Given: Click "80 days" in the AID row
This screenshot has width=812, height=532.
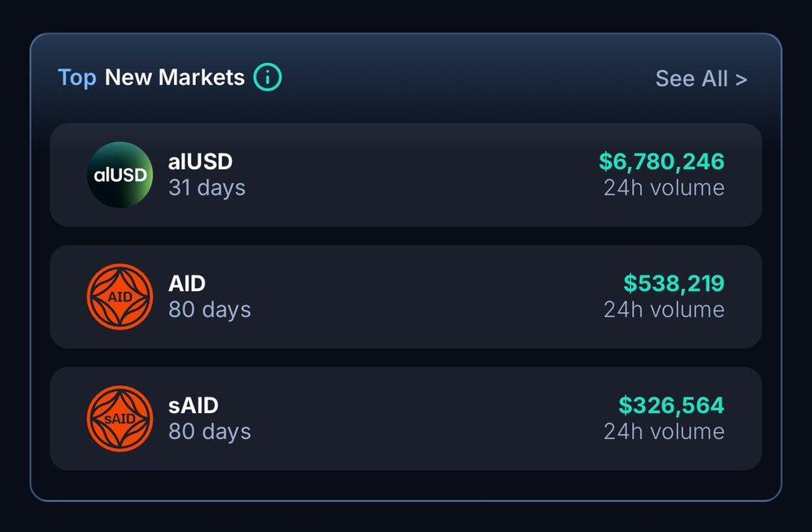Looking at the screenshot, I should (x=209, y=310).
